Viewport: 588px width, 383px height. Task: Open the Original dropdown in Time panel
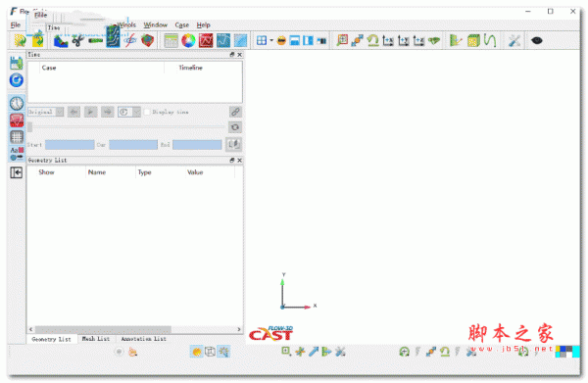(46, 112)
